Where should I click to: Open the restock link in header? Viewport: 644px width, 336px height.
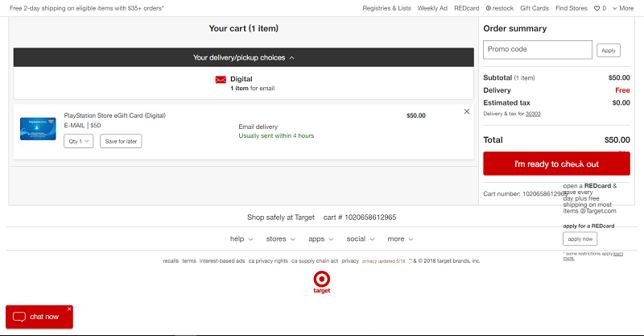499,8
